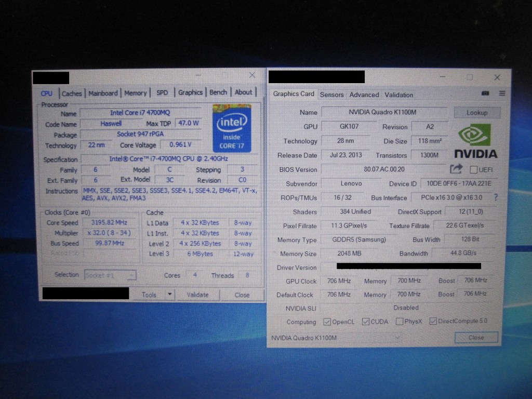Click the Lookup button
Screen dimensions: 532x399
[477, 112]
